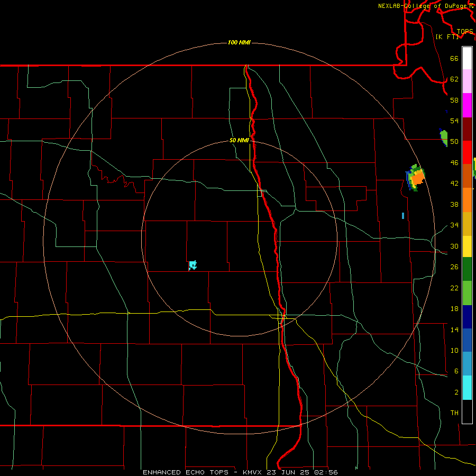Click the "54" legend value
This screenshot has height=476, width=476.
[x=454, y=121]
